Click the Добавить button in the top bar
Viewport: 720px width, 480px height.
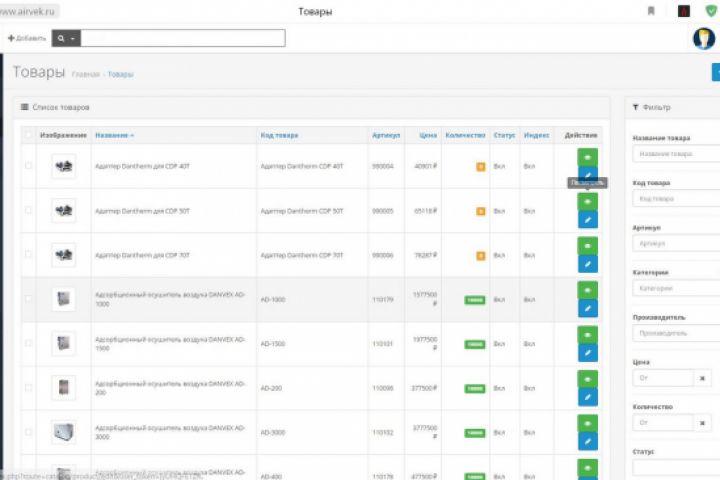pyautogui.click(x=27, y=38)
